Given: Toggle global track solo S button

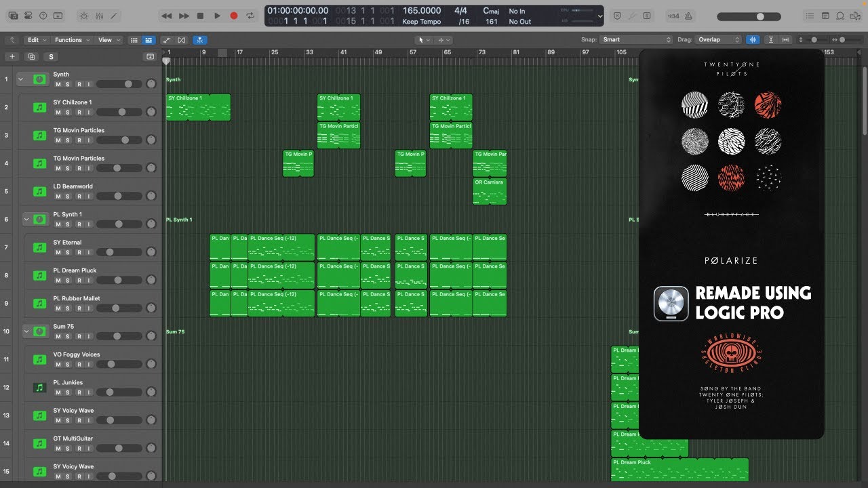Looking at the screenshot, I should click(x=51, y=57).
